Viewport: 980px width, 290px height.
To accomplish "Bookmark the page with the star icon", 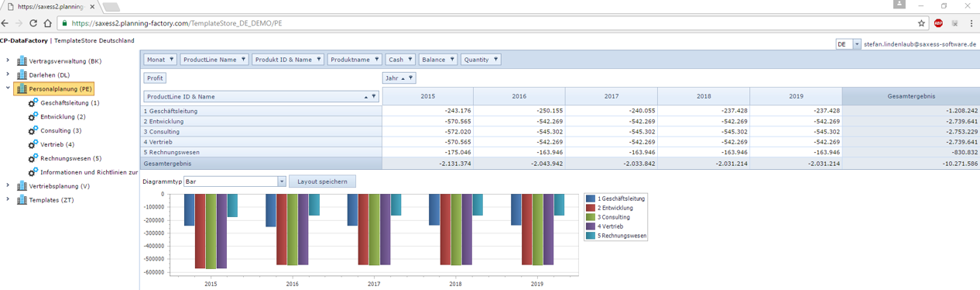I will [921, 23].
